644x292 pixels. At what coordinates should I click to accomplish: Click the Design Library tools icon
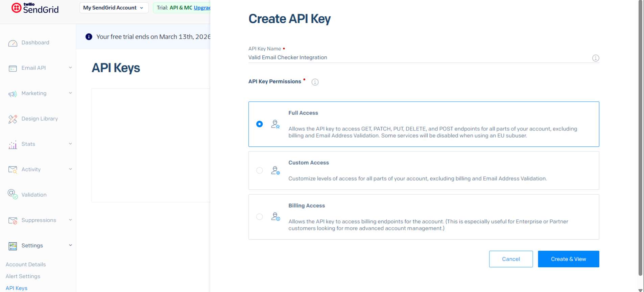13,119
